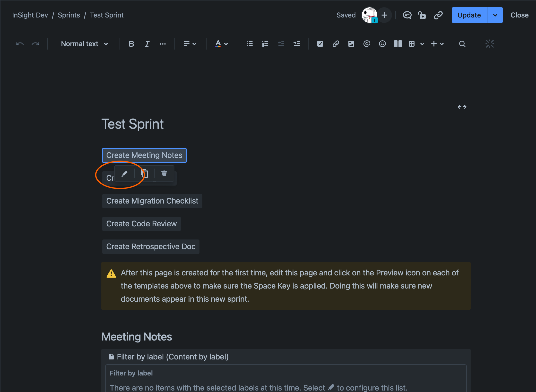
Task: Insert a numbered list
Action: click(265, 44)
